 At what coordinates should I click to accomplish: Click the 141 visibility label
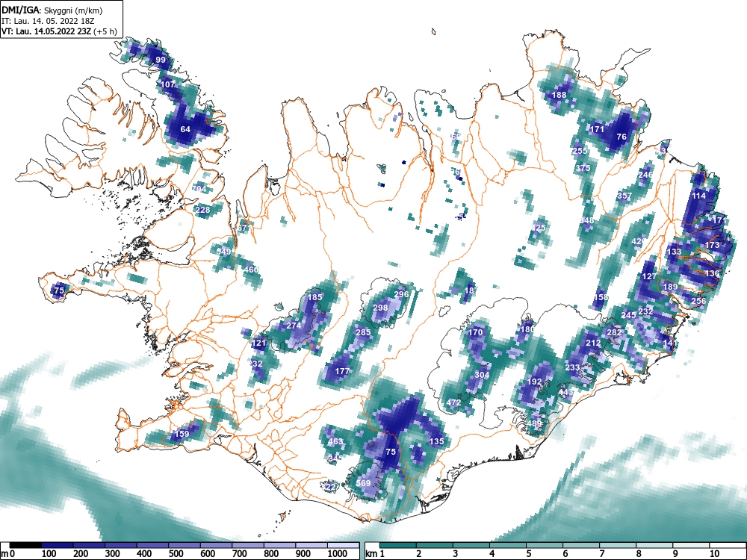pyautogui.click(x=670, y=343)
